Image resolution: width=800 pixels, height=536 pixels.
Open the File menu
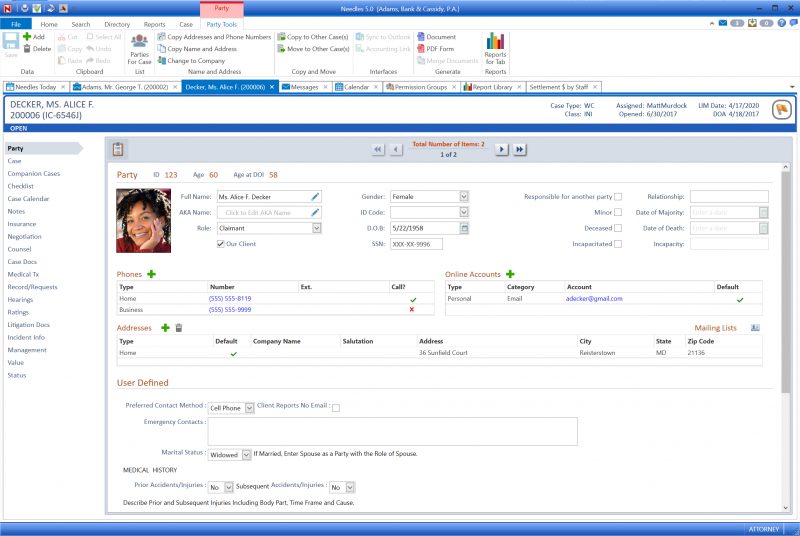(16, 24)
